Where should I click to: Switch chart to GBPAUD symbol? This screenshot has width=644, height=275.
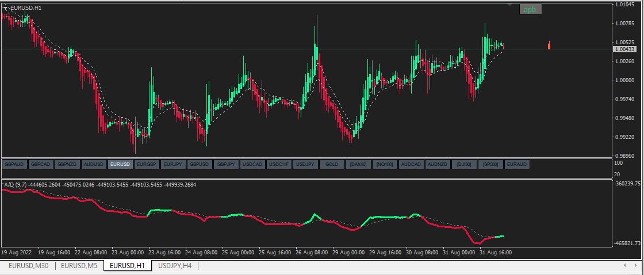click(14, 164)
